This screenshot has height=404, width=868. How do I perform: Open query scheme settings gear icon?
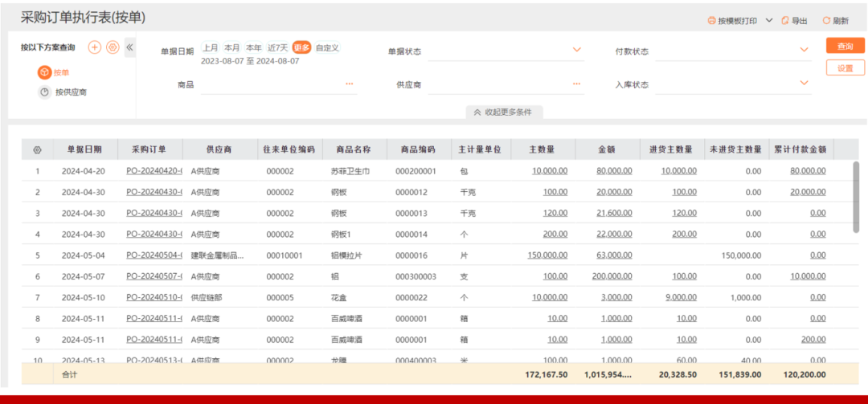[113, 47]
